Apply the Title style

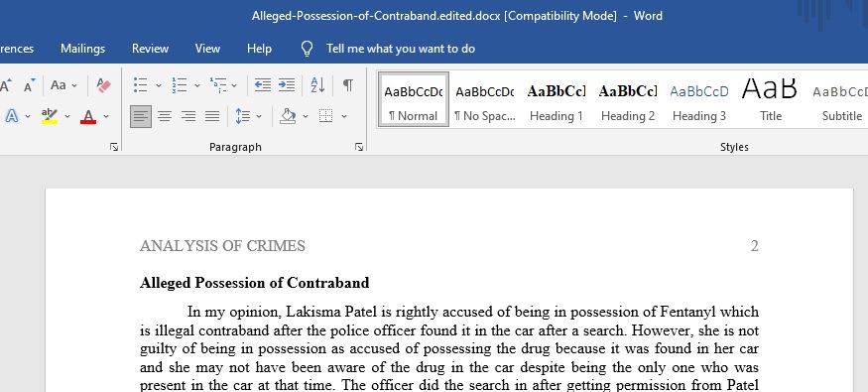771,100
